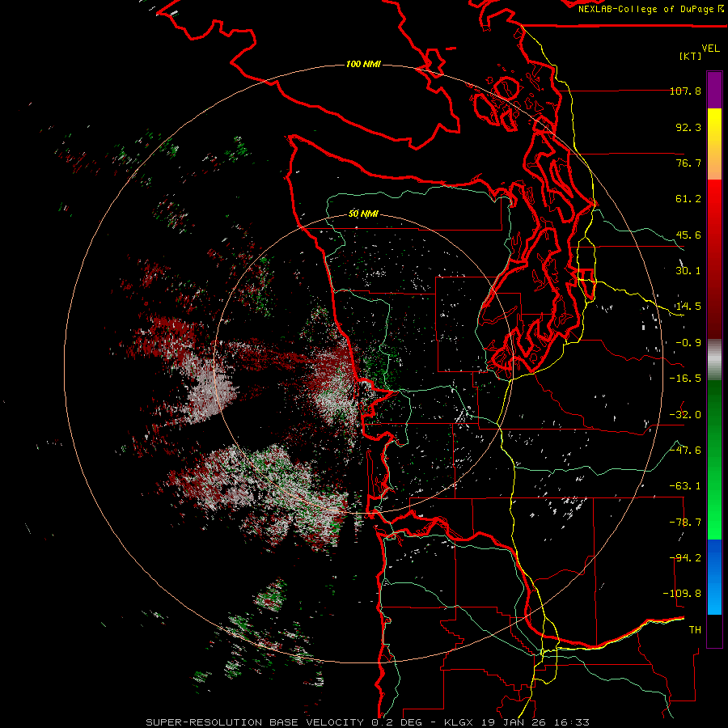Select the 61.2 legend value

click(x=688, y=199)
